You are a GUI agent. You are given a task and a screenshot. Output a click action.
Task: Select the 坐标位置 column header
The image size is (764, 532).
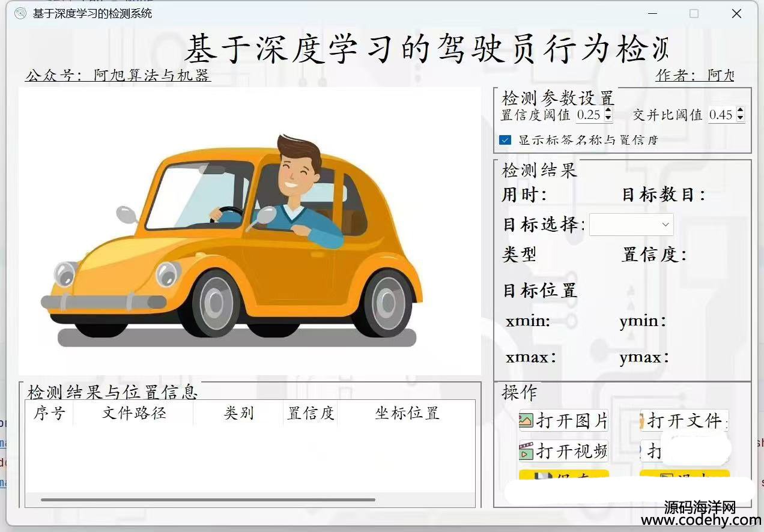point(407,413)
